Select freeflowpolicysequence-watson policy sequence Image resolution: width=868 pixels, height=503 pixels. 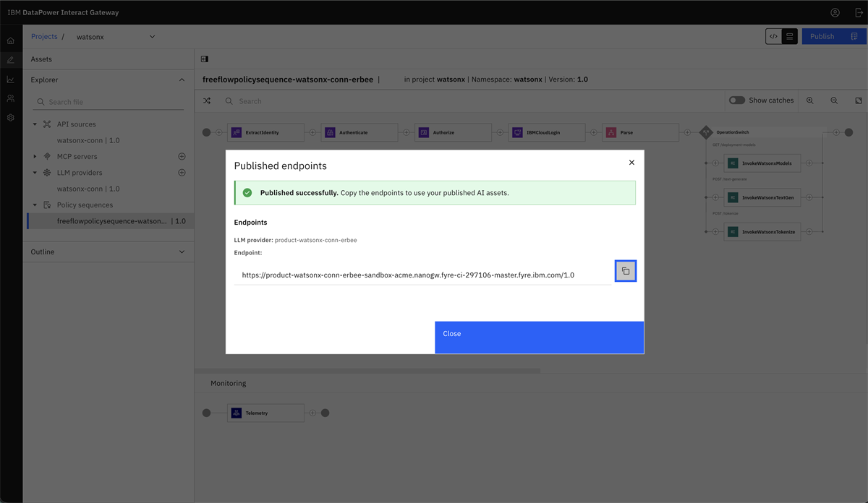110,221
